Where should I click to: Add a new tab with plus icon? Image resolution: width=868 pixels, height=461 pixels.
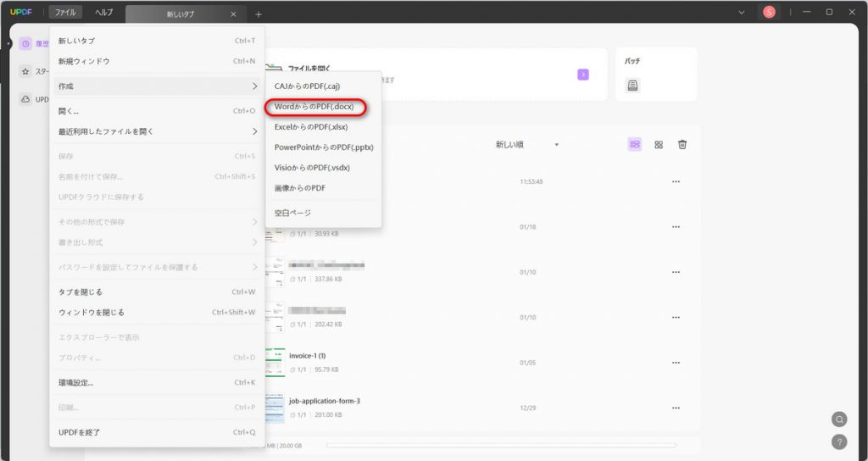pos(259,14)
